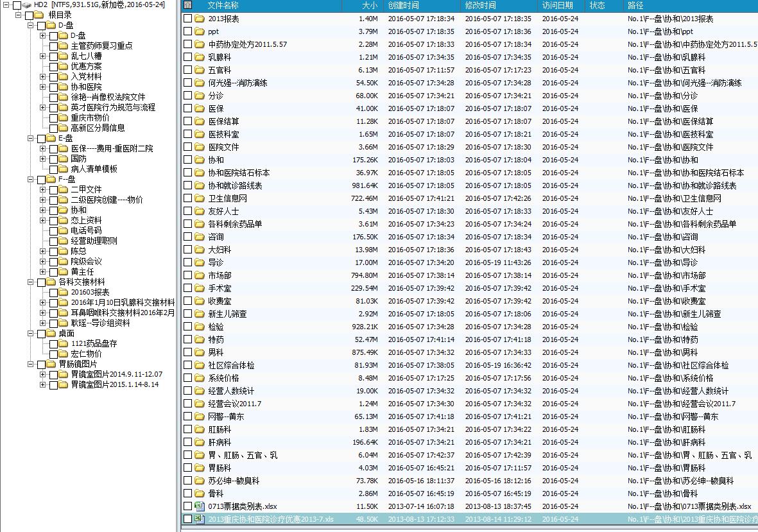The height and width of the screenshot is (532, 758).
Task: Click the Excel icon of 0713票据类别表.xlsx
Action: 200,506
